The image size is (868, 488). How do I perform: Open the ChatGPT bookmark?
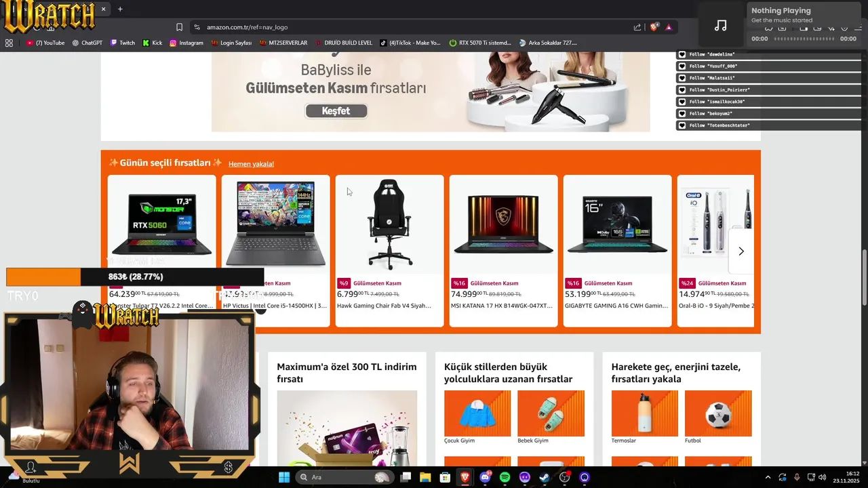click(87, 43)
